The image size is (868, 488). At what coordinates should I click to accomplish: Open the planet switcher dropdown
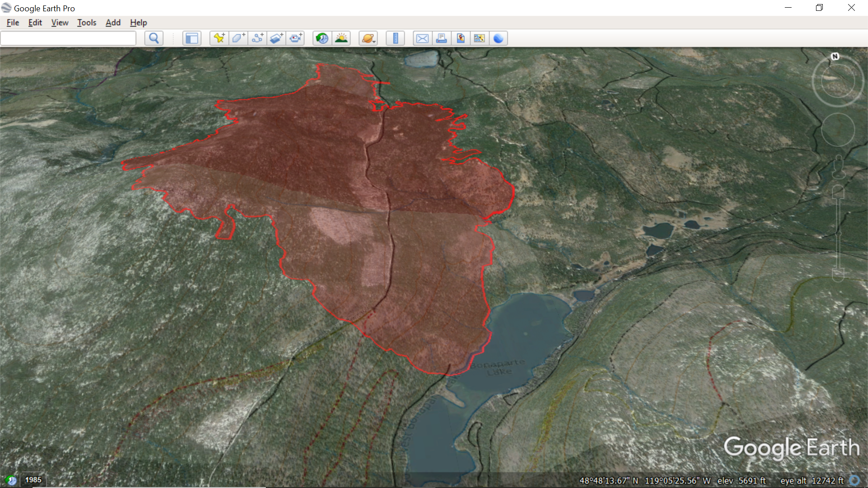[368, 38]
